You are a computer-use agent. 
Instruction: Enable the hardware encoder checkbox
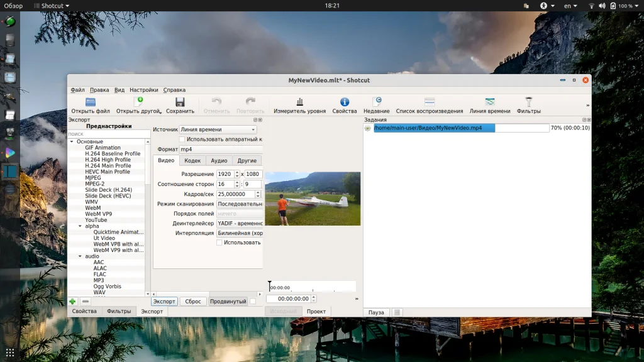click(x=182, y=139)
